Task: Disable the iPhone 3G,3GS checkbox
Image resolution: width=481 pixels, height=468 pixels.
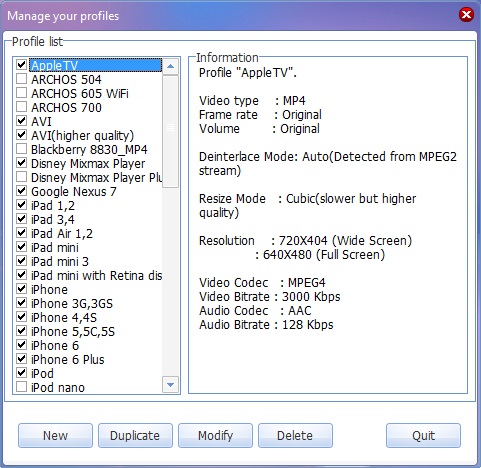Action: click(x=22, y=303)
